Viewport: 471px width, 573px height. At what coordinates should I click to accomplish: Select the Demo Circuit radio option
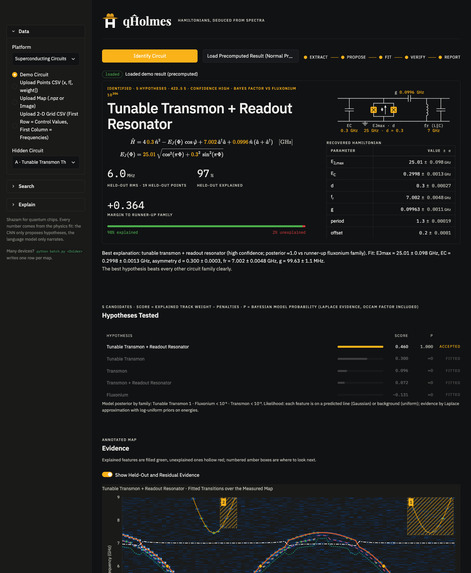[x=15, y=75]
